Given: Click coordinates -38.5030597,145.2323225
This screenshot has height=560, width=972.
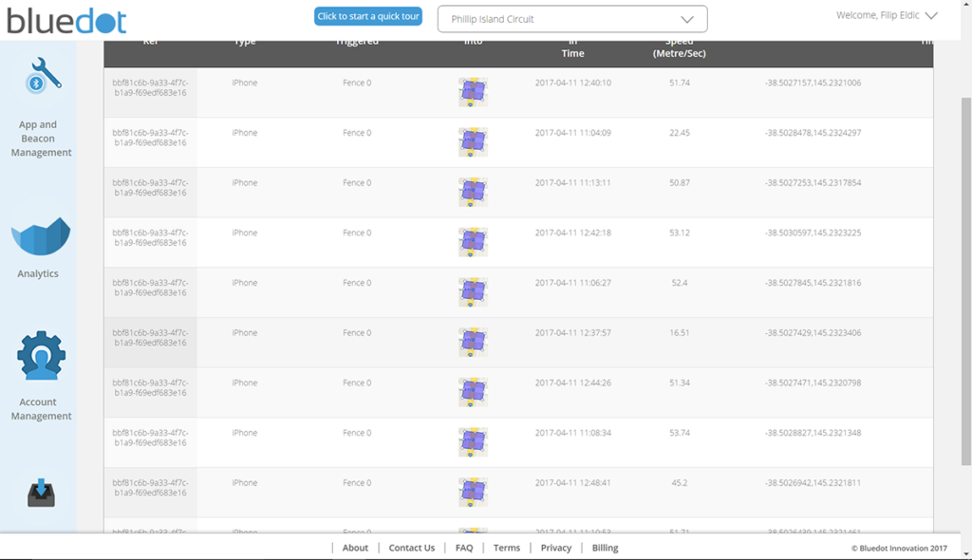Looking at the screenshot, I should coord(813,233).
